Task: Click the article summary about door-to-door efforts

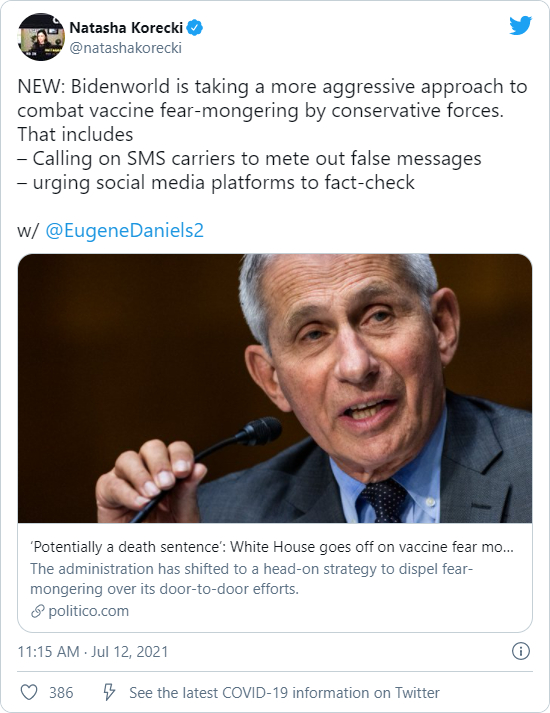Action: pos(251,578)
